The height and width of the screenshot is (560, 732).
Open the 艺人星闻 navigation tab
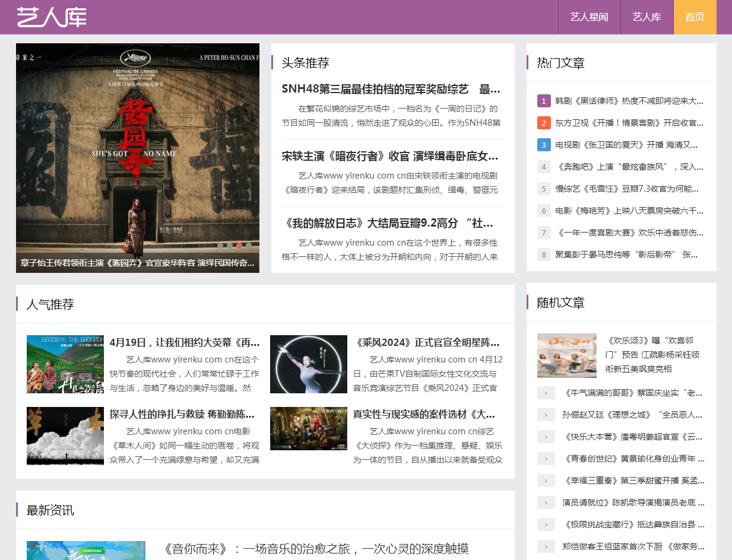(x=589, y=17)
